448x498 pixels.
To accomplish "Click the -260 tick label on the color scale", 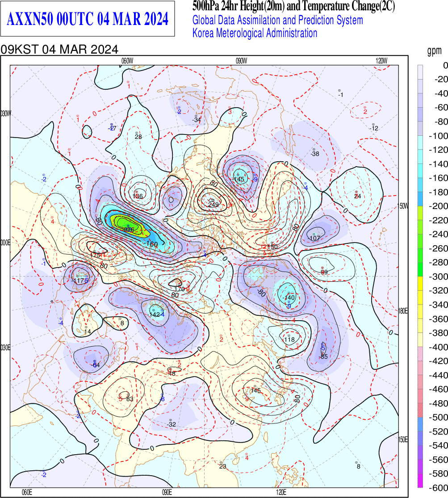I will 438,248.
